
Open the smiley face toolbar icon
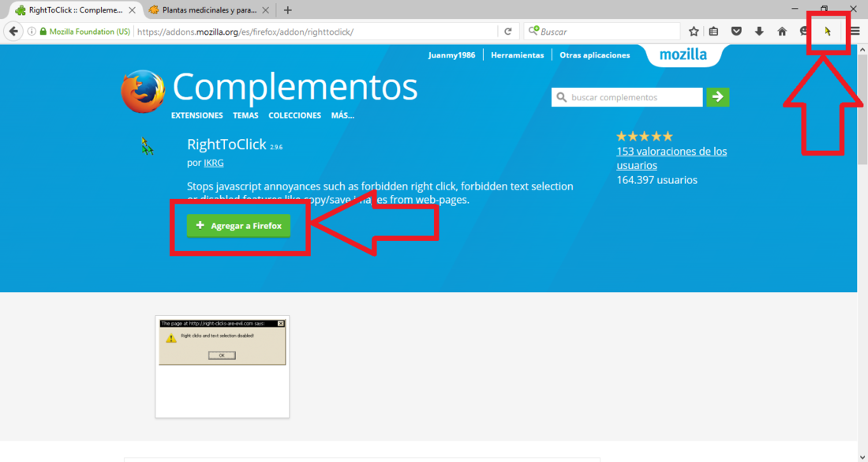point(804,32)
